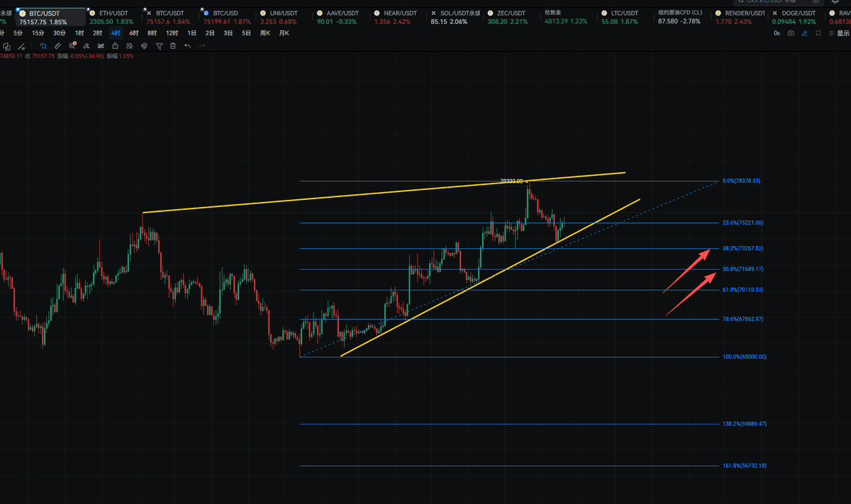The height and width of the screenshot is (504, 851).
Task: Switch to 2日 timeframe
Action: click(210, 33)
